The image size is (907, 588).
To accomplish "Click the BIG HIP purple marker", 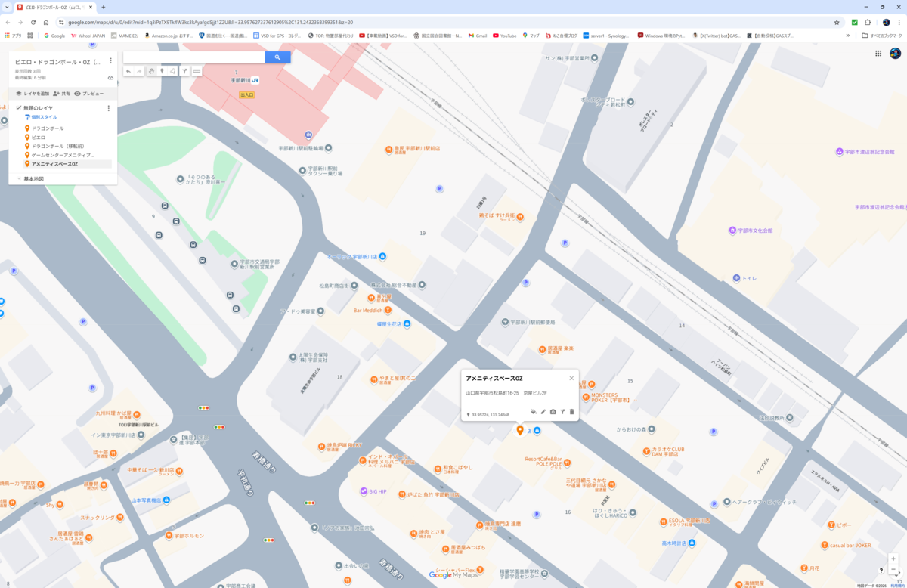I will point(364,491).
